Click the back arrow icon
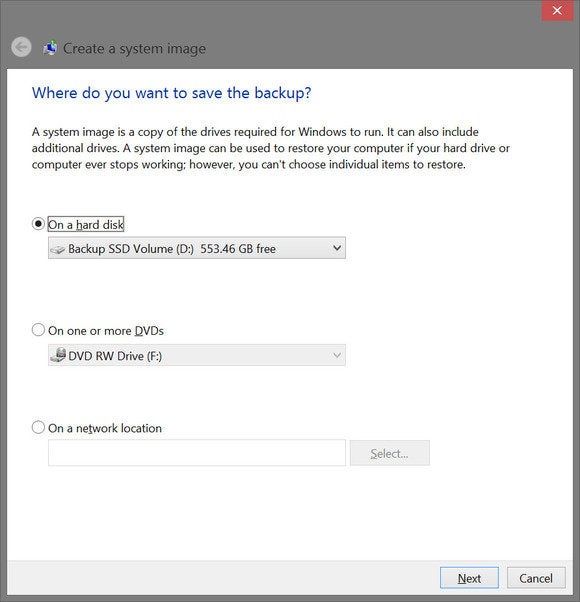The image size is (580, 602). pyautogui.click(x=21, y=47)
